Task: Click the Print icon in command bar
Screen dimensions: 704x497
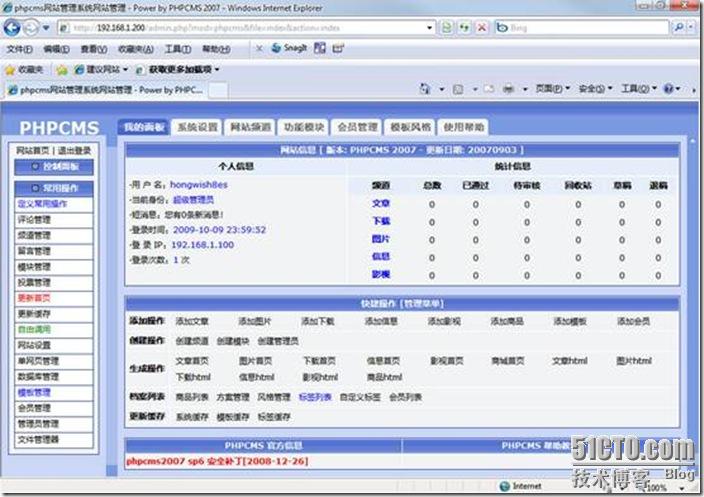Action: [508, 89]
